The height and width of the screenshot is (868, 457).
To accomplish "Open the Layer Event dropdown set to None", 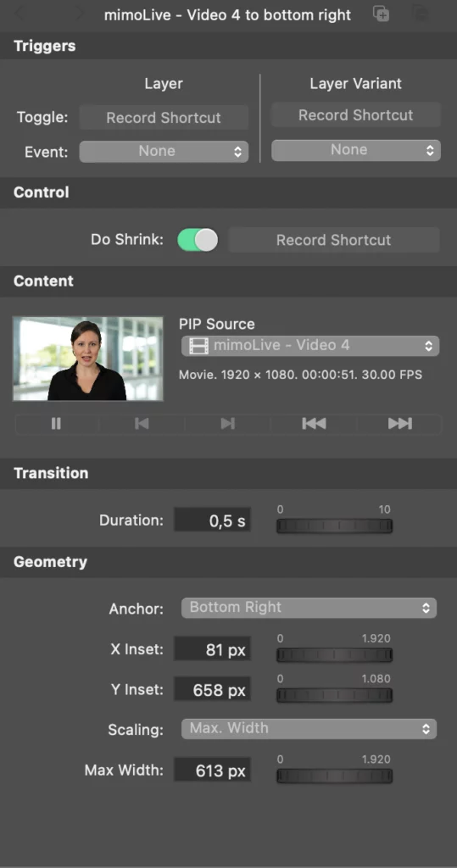I will click(x=164, y=152).
